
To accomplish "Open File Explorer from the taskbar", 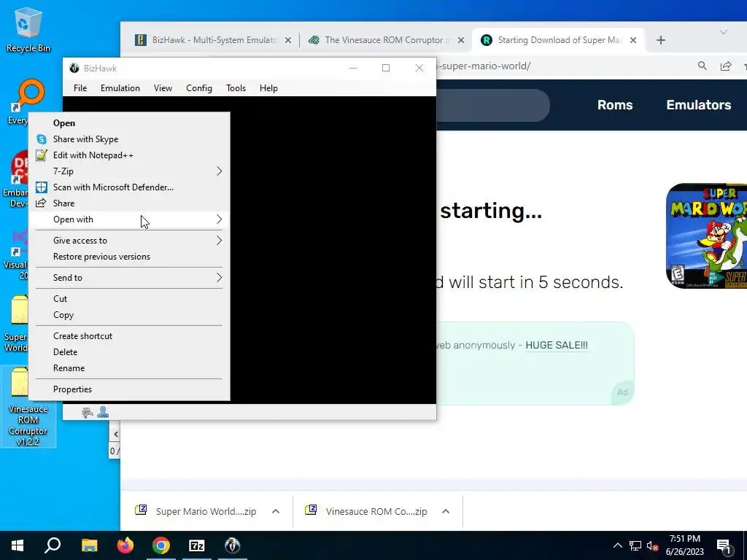I will point(89,545).
